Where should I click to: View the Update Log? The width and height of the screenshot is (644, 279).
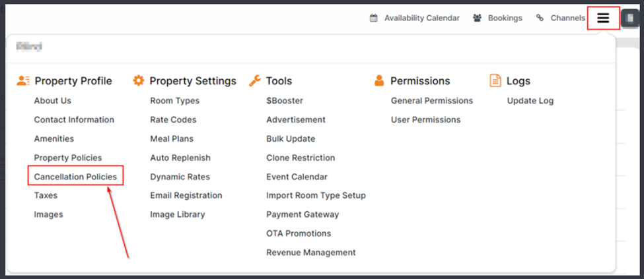(x=530, y=101)
